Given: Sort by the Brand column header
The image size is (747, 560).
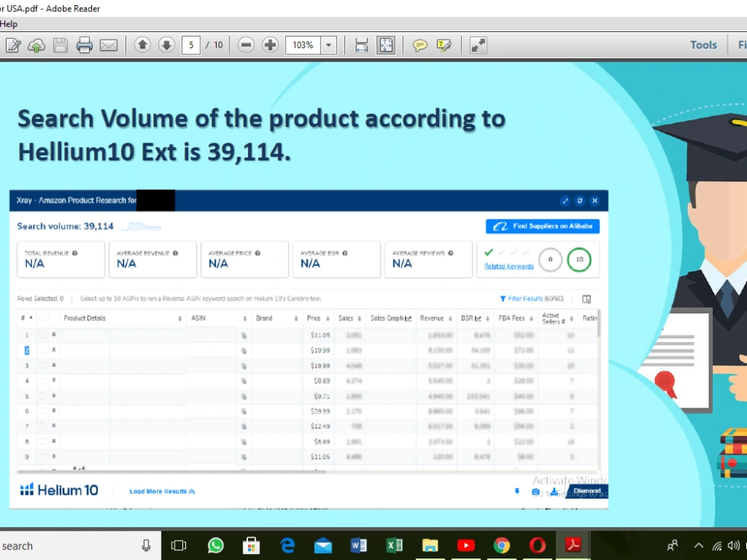Looking at the screenshot, I should (276, 318).
